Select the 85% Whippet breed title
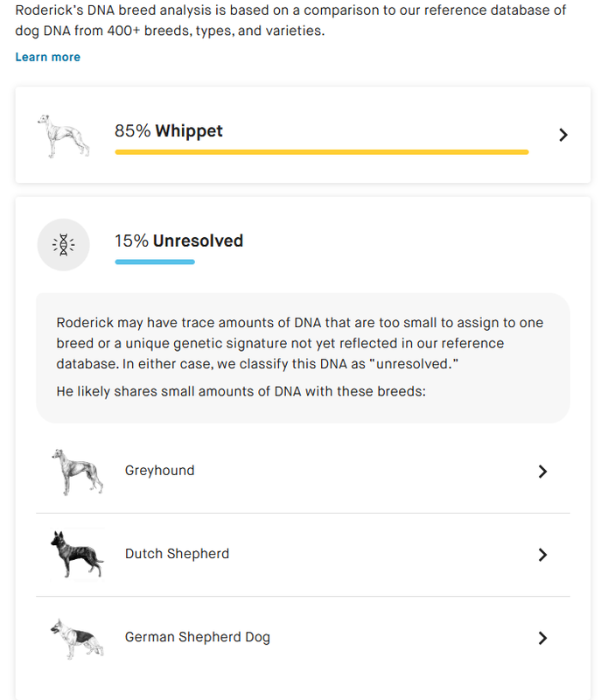This screenshot has height=700, width=601. (x=169, y=130)
